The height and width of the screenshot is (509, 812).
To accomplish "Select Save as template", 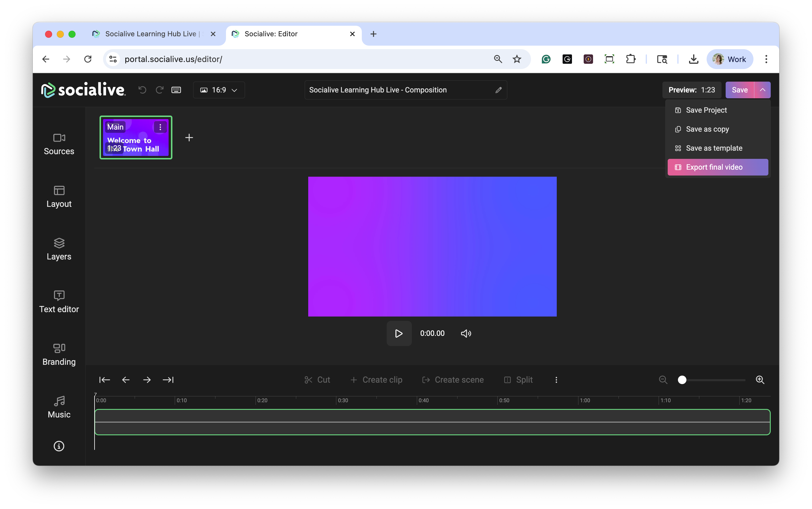I will pyautogui.click(x=714, y=148).
